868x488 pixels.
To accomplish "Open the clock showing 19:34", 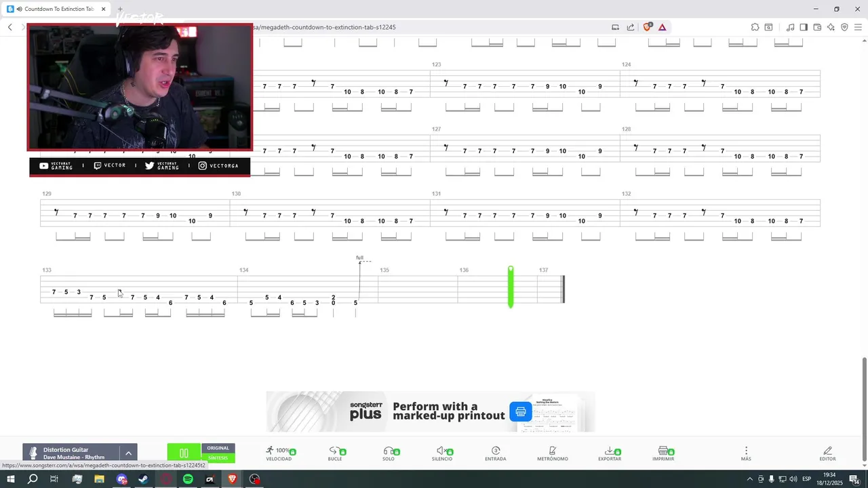I will pyautogui.click(x=828, y=479).
